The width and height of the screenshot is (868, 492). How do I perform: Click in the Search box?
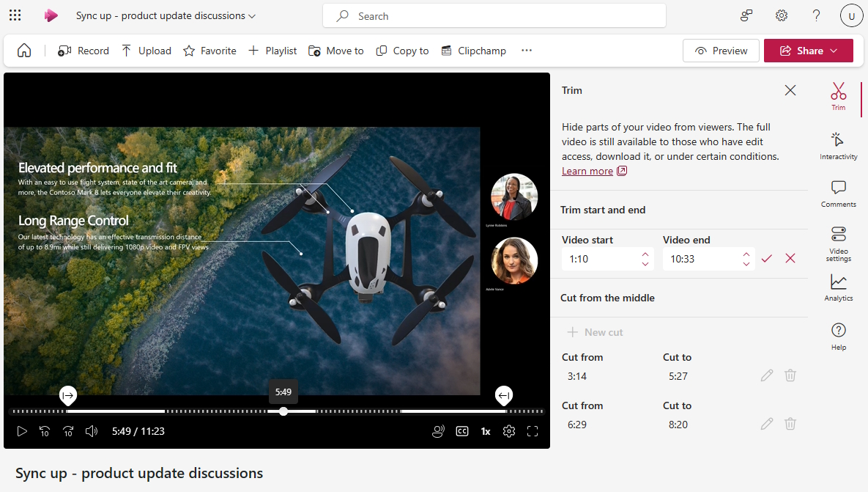(x=494, y=16)
